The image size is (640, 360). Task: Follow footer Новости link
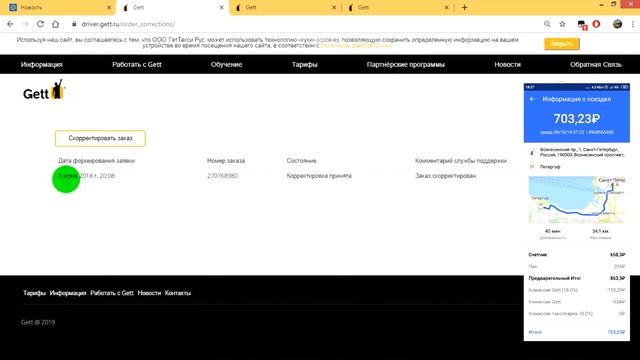(x=149, y=293)
